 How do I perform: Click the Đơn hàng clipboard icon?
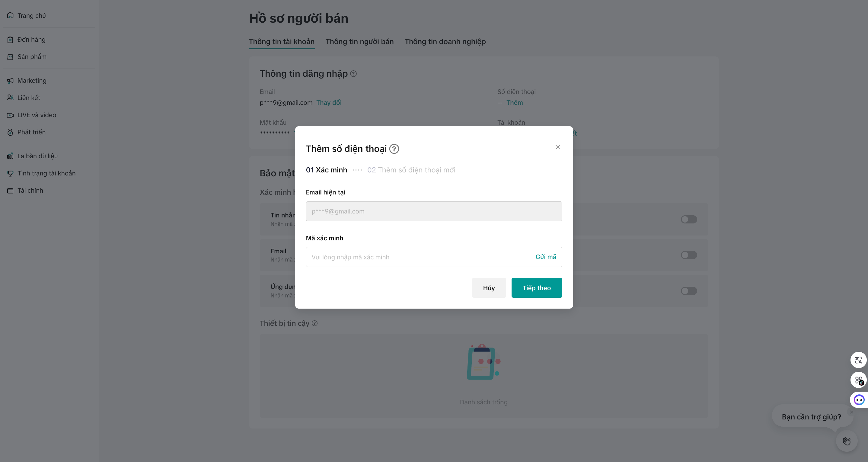(x=11, y=40)
